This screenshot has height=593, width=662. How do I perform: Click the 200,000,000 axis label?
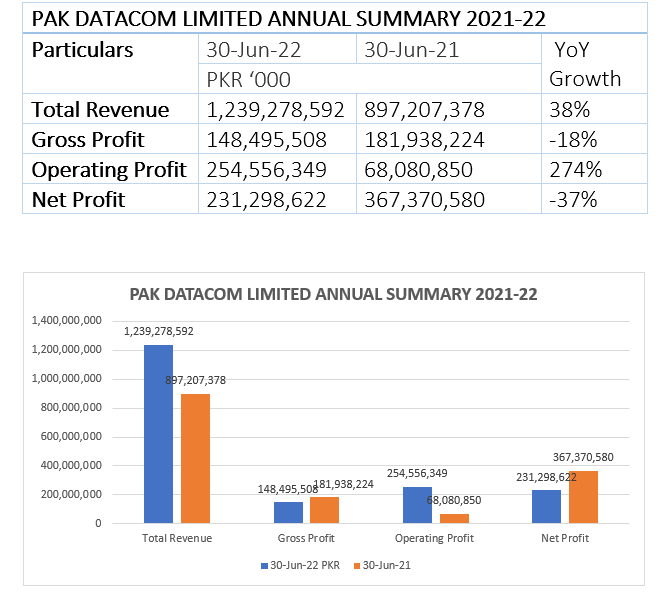71,494
